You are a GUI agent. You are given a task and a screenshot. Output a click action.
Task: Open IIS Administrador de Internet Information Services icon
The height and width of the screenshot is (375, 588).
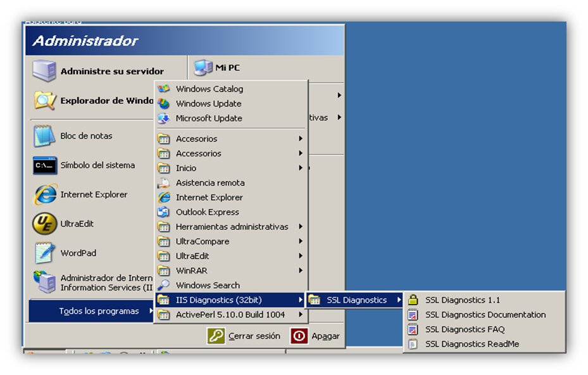click(44, 283)
